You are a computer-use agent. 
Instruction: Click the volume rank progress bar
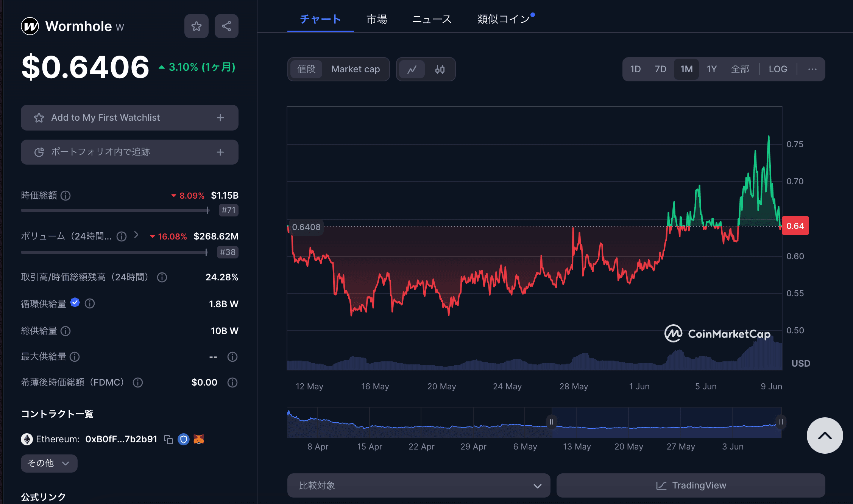(x=114, y=252)
